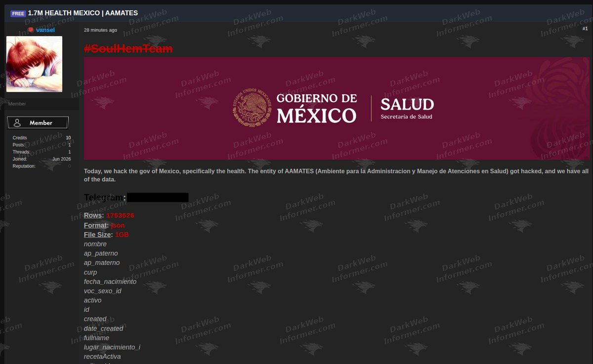Viewport: 593px width, 364px height.
Task: Click the field name recetaActiva
Action: click(x=102, y=357)
